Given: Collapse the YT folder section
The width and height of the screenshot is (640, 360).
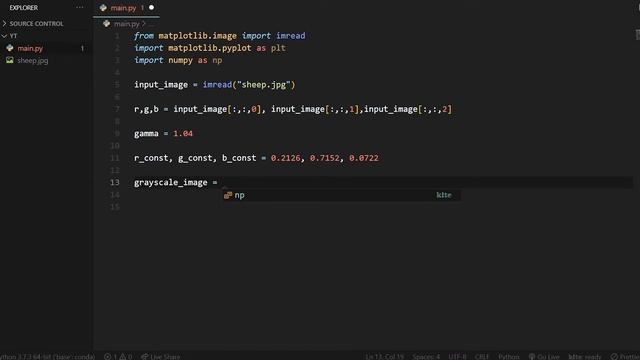Looking at the screenshot, I should [13, 36].
